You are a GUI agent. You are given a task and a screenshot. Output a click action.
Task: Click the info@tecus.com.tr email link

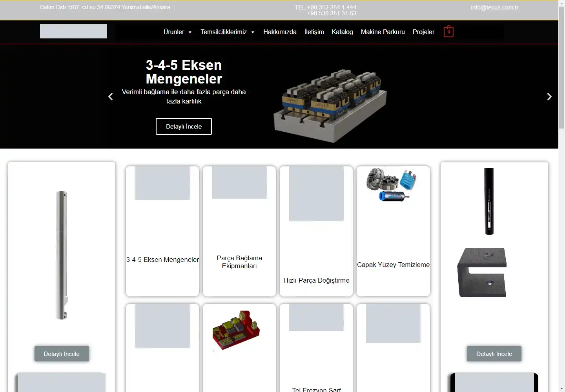[x=494, y=7]
